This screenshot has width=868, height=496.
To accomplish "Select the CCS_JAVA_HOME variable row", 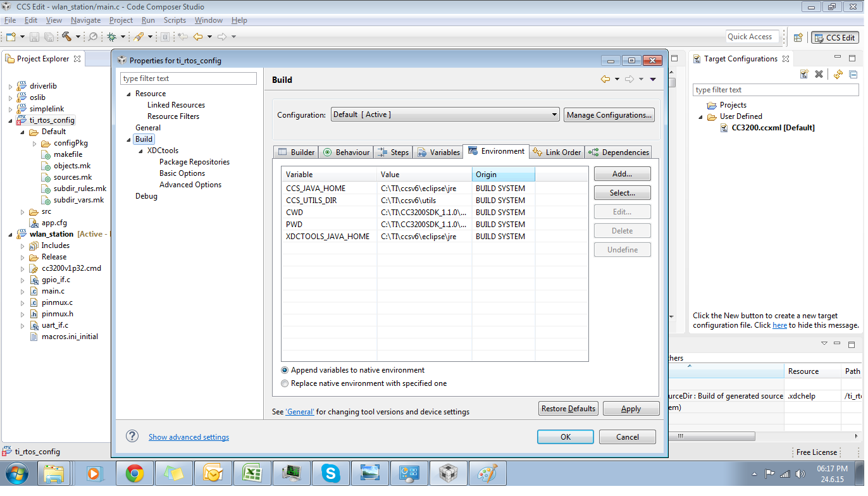I will click(x=435, y=188).
